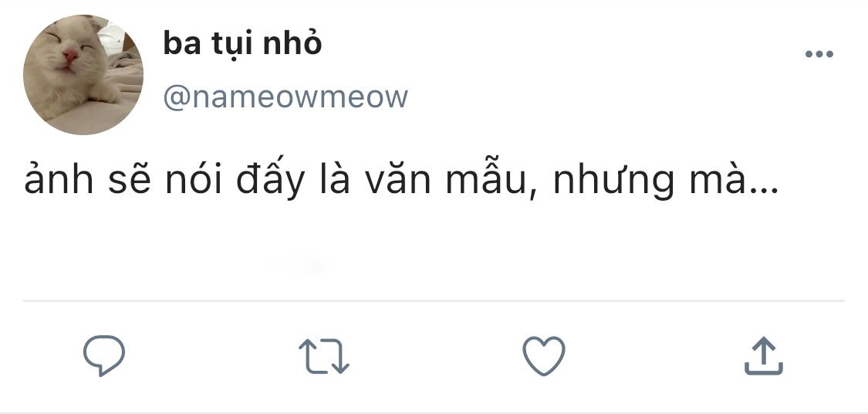868x414 pixels.
Task: Reply to the tweet via speech bubble icon
Action: point(104,356)
